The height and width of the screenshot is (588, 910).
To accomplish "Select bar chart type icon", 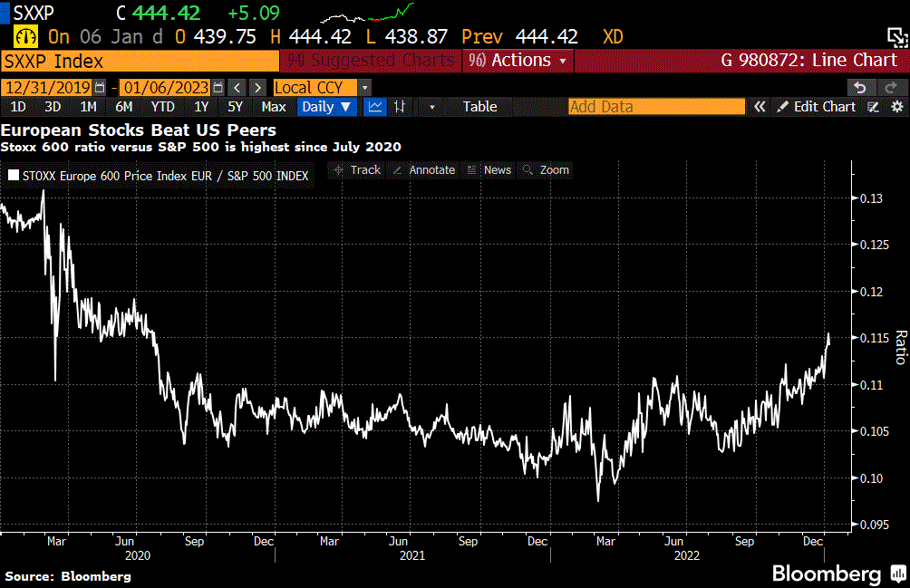I will (400, 107).
